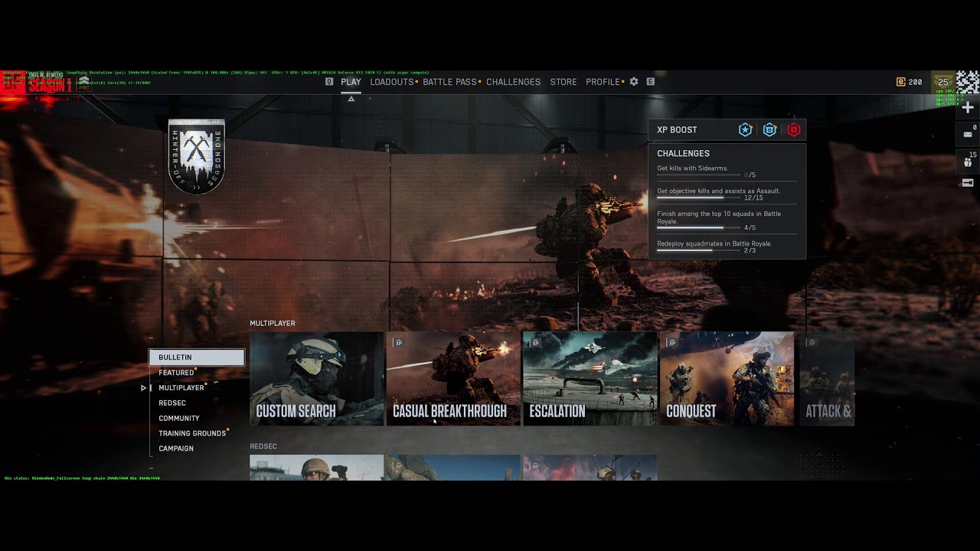Click the XP icon on Casual Breakthrough card
Screen dimensions: 980x551
click(x=398, y=342)
